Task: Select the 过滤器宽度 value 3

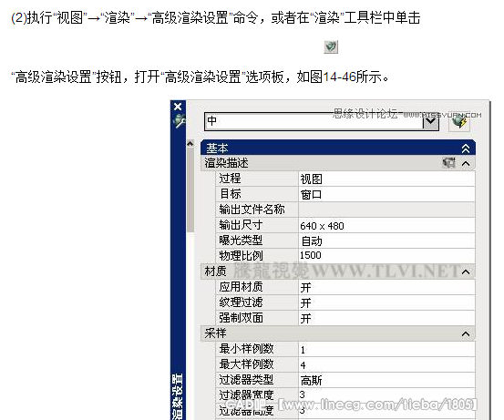Action: point(386,394)
